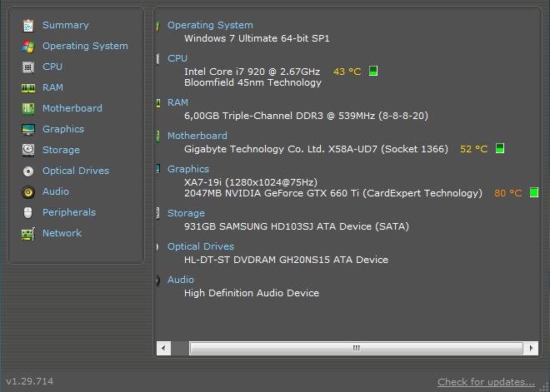Click the Windows flag Operating System icon
This screenshot has height=392, width=550.
point(28,47)
